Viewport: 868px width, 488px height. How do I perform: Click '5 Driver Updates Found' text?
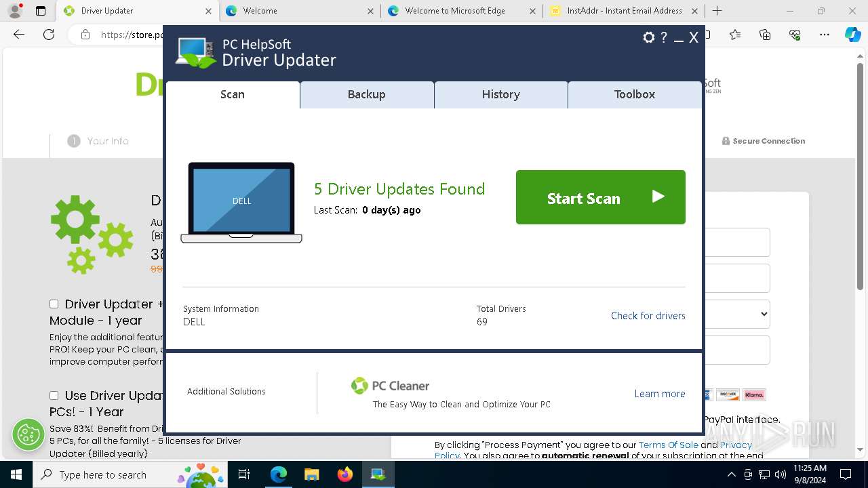(x=399, y=189)
